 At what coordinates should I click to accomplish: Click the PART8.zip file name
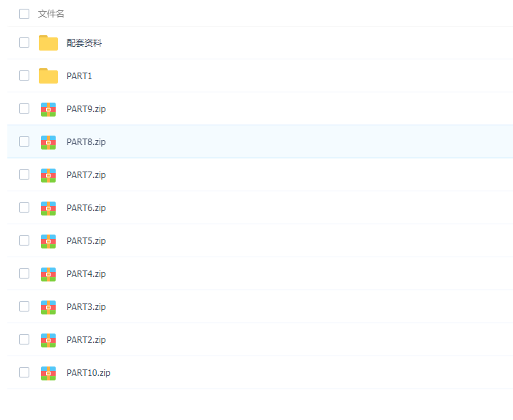pyautogui.click(x=86, y=142)
